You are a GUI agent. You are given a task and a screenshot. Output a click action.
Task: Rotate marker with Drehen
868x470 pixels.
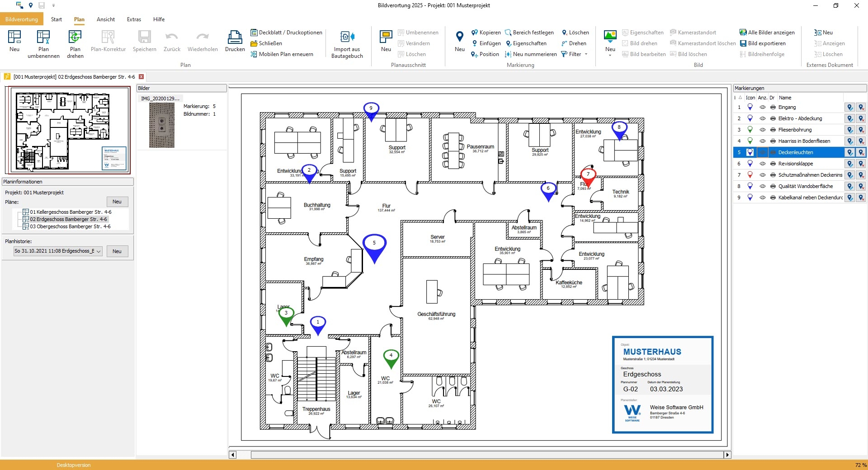(574, 43)
